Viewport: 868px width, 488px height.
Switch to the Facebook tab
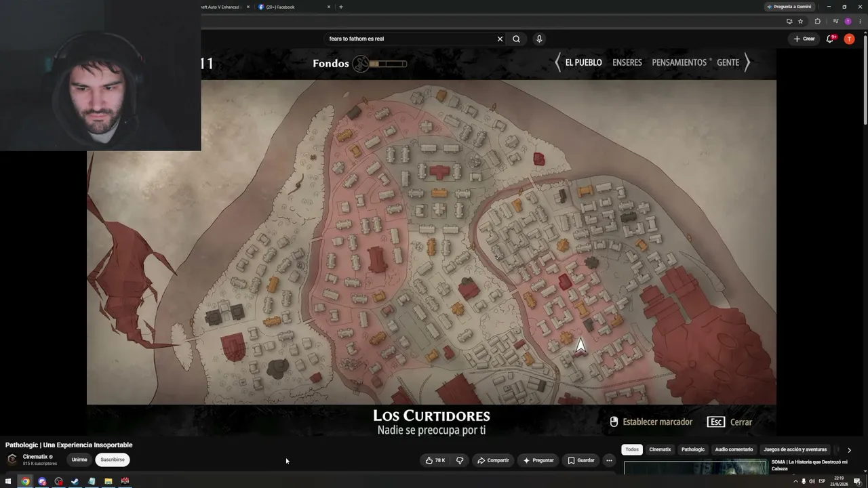point(293,7)
